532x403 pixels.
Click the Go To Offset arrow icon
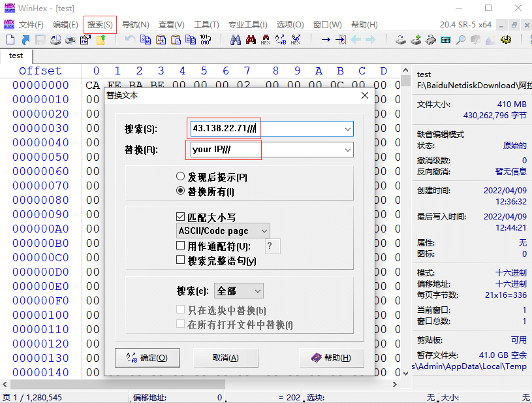[325, 40]
